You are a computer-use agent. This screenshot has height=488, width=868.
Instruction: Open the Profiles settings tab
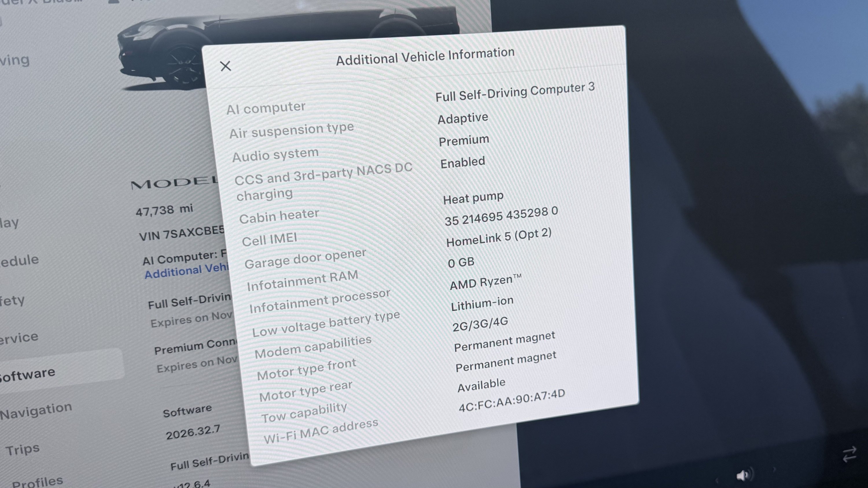(37, 482)
